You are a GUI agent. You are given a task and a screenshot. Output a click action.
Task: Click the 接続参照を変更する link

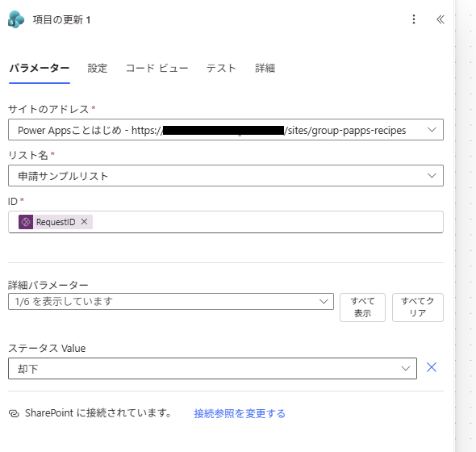(240, 413)
